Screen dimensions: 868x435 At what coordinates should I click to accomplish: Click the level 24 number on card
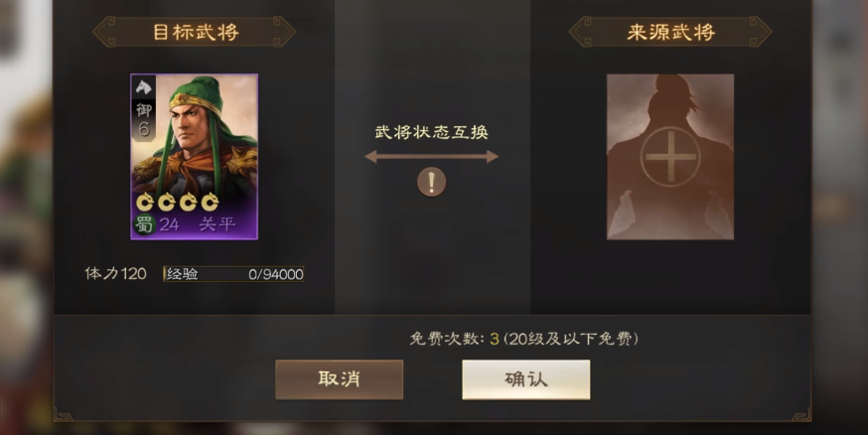point(170,224)
